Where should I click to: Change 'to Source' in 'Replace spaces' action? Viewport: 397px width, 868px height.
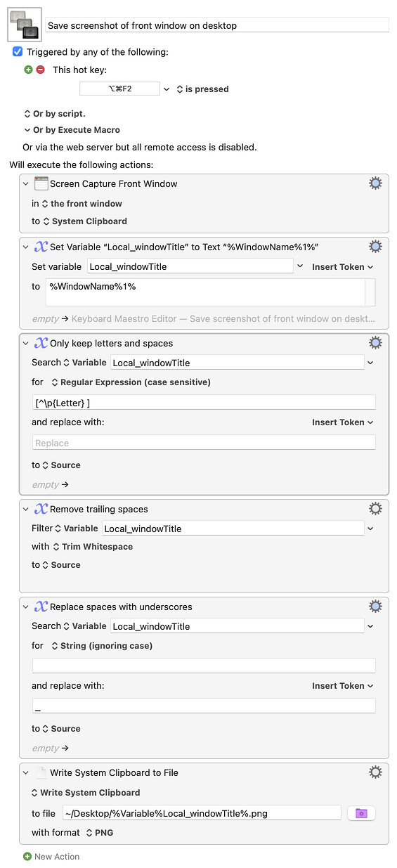tap(61, 729)
